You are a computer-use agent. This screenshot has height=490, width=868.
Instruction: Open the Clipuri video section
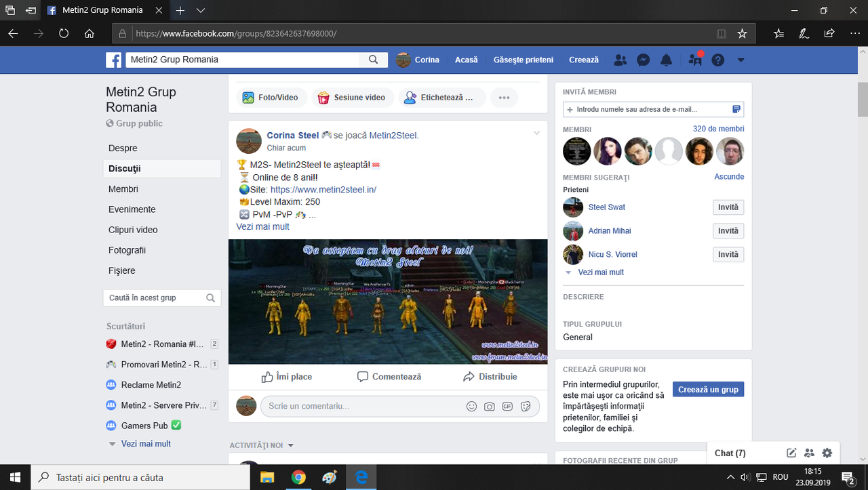pos(133,230)
